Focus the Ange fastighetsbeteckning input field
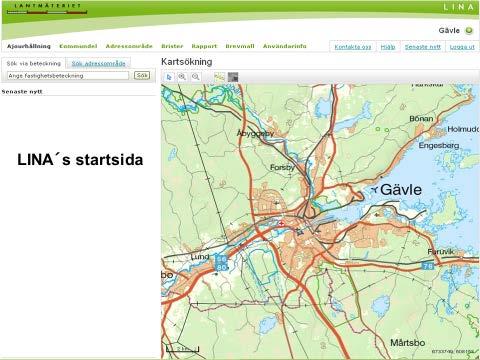480x360 pixels. pyautogui.click(x=68, y=76)
